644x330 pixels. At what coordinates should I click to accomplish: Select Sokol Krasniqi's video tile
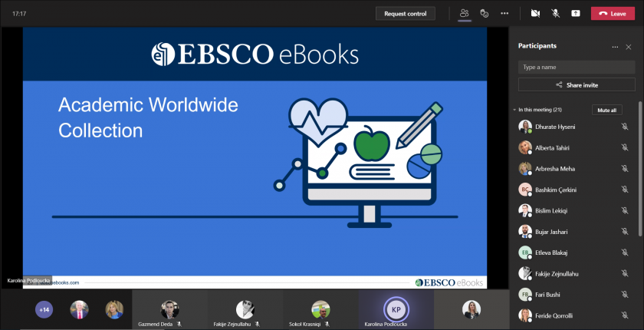coord(320,310)
